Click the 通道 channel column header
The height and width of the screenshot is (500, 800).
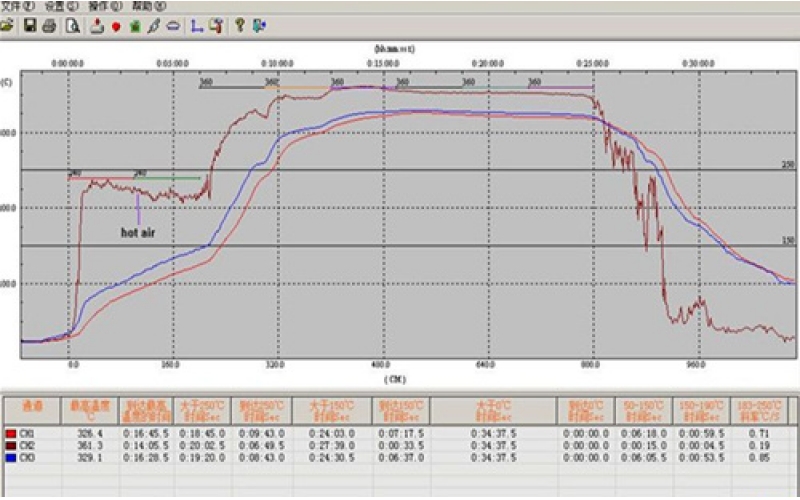coord(30,408)
